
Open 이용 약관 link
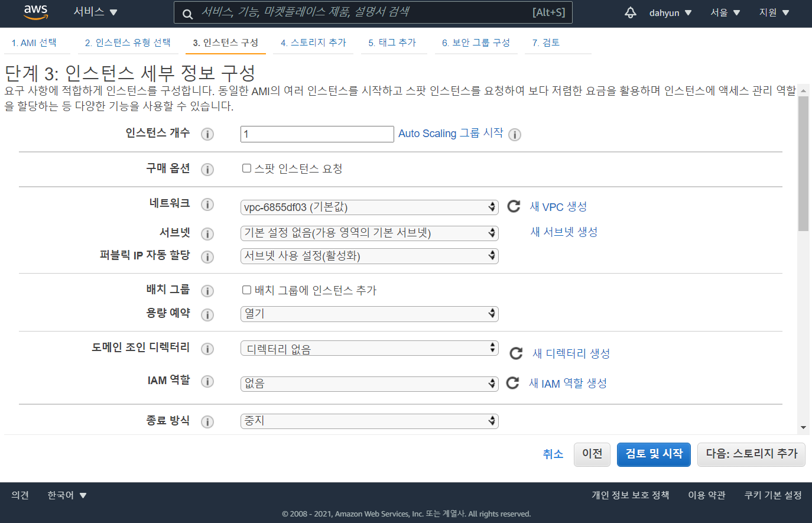707,495
